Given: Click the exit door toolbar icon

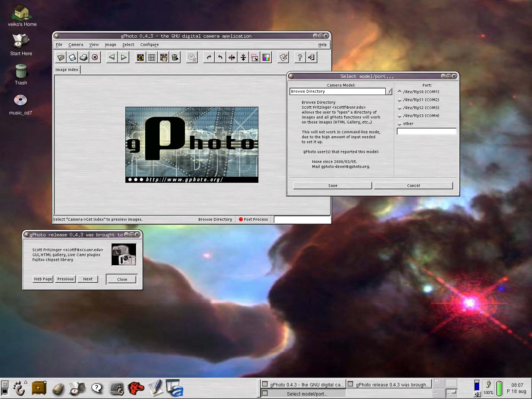Looking at the screenshot, I should point(311,57).
